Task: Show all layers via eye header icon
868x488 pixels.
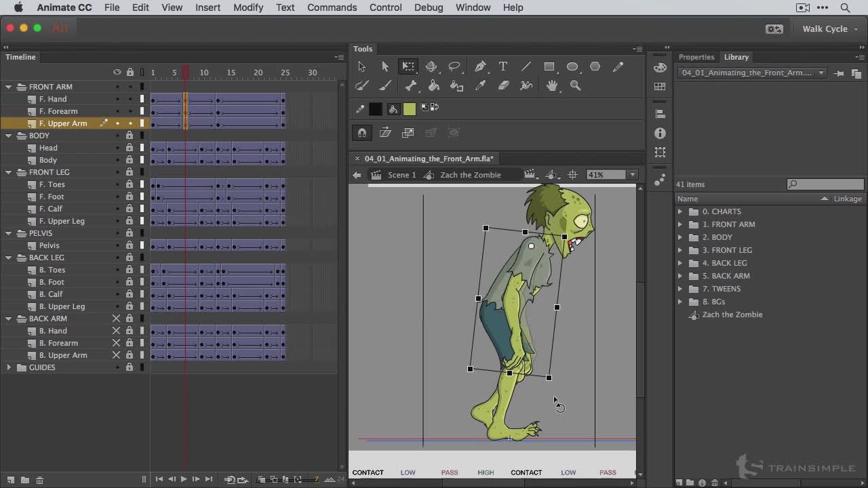Action: coord(117,73)
